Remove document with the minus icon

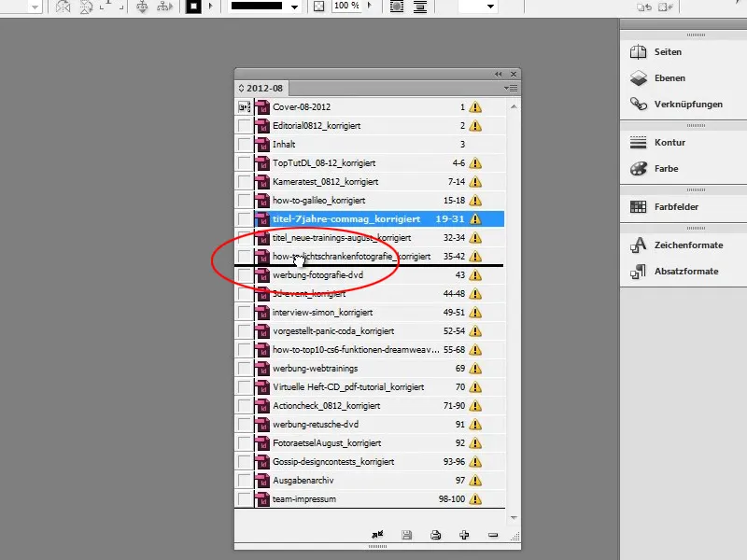click(493, 535)
